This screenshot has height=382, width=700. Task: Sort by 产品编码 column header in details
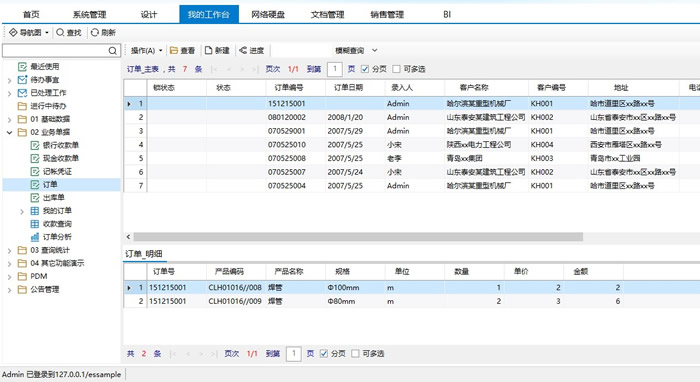click(x=236, y=271)
